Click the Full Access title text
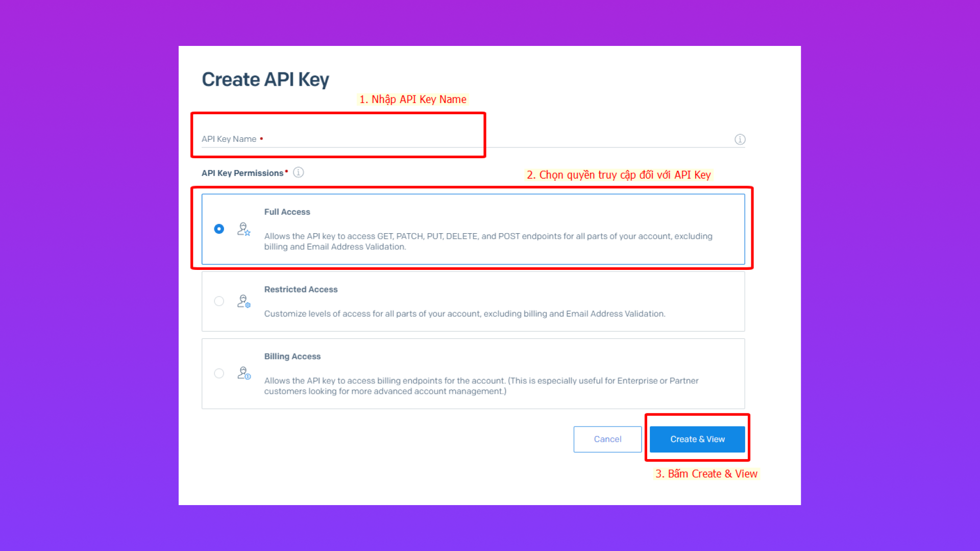980x551 pixels. [287, 212]
